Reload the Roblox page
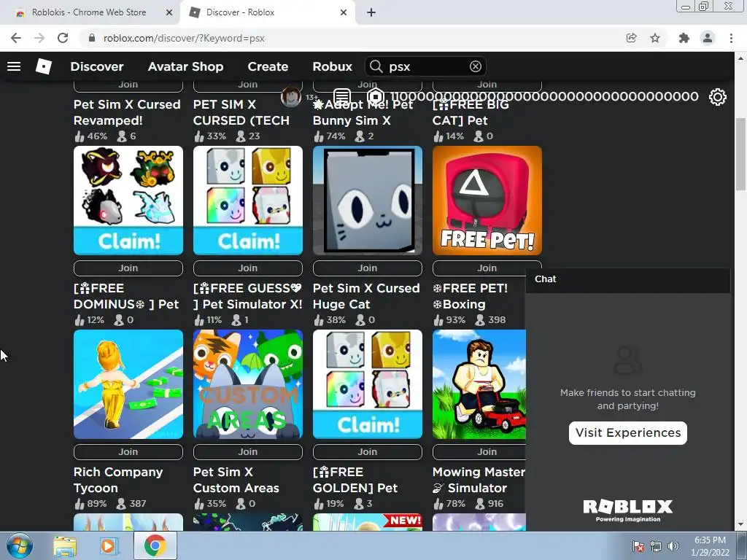This screenshot has height=560, width=747. 63,38
